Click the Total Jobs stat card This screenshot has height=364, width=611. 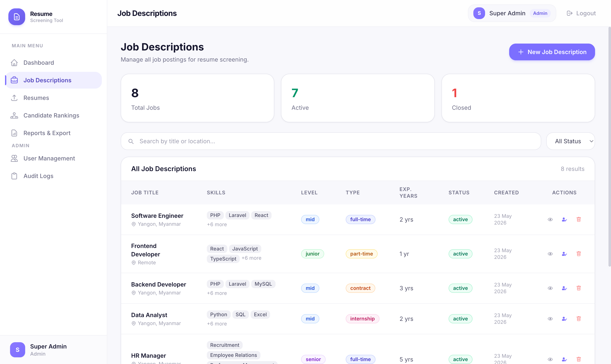[x=197, y=98]
